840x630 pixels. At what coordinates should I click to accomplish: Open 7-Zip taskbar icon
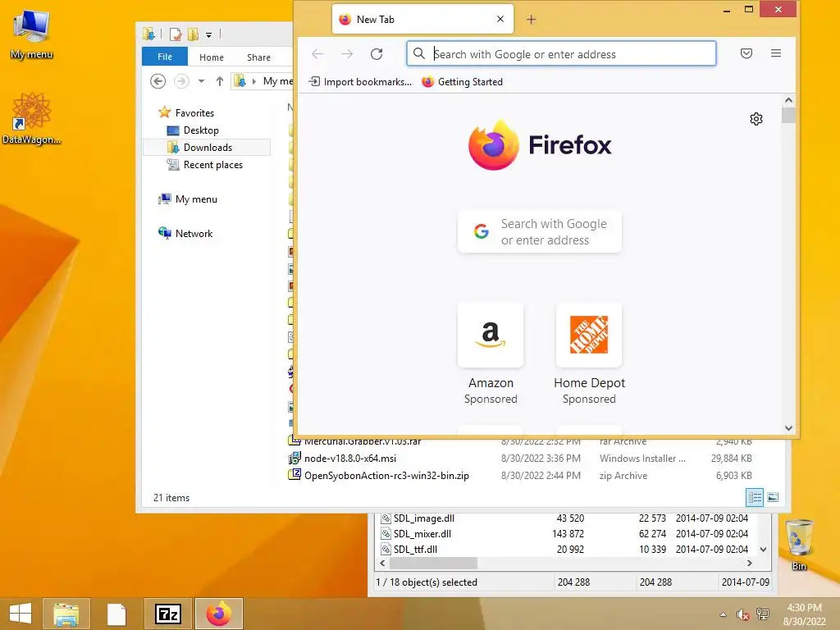coord(167,614)
